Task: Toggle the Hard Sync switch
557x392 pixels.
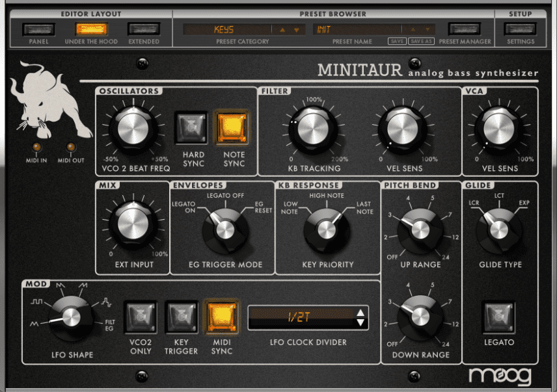Action: point(191,128)
